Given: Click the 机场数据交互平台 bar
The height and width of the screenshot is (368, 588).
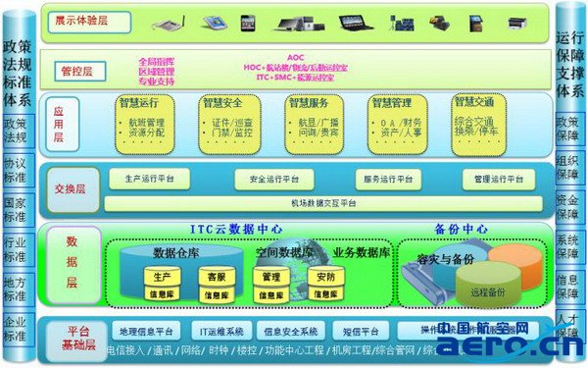Looking at the screenshot, I should (x=323, y=203).
